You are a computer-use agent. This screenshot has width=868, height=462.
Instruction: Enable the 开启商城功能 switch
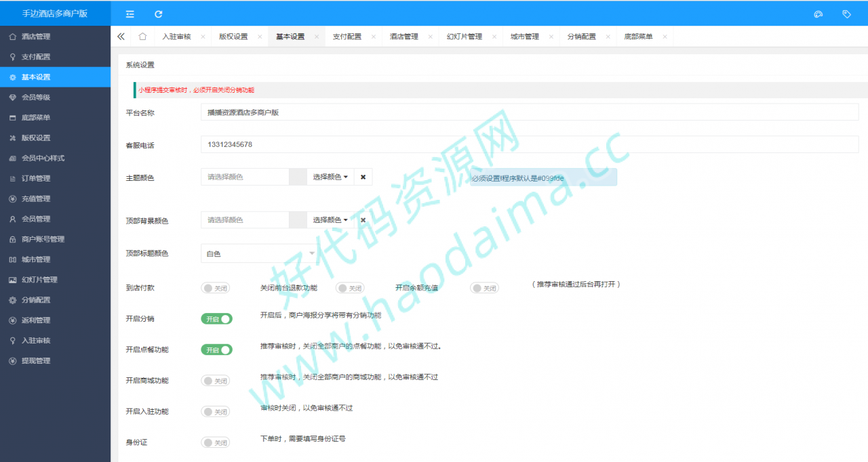click(216, 381)
